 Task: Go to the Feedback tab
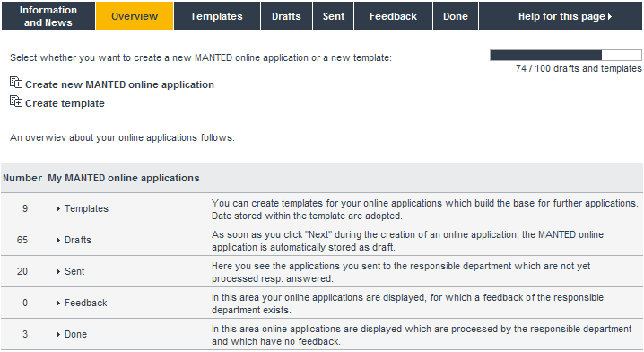[393, 15]
